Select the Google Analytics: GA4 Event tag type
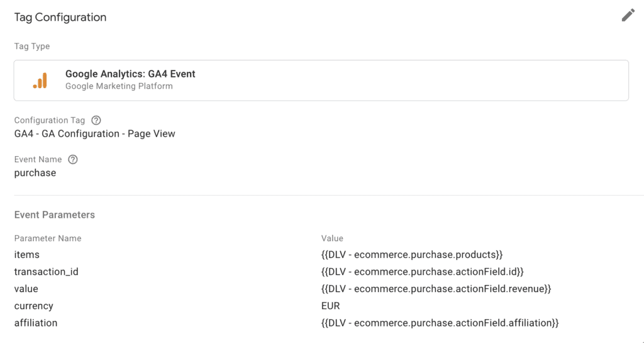 [x=130, y=74]
